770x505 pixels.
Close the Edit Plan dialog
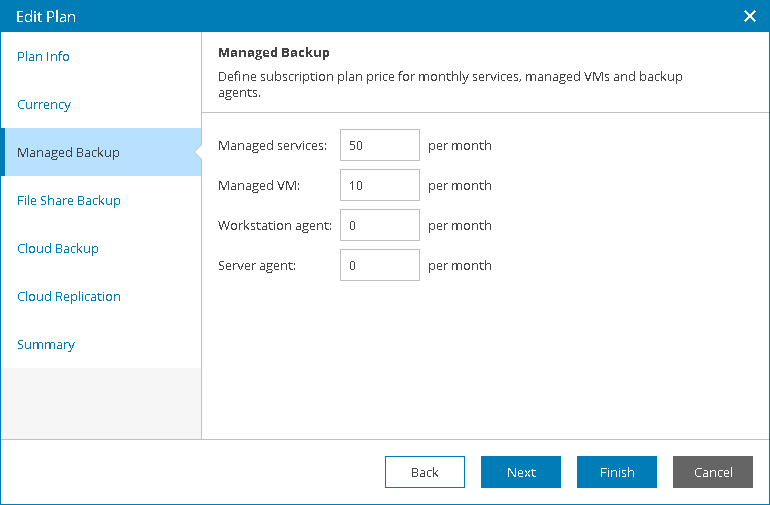[749, 16]
